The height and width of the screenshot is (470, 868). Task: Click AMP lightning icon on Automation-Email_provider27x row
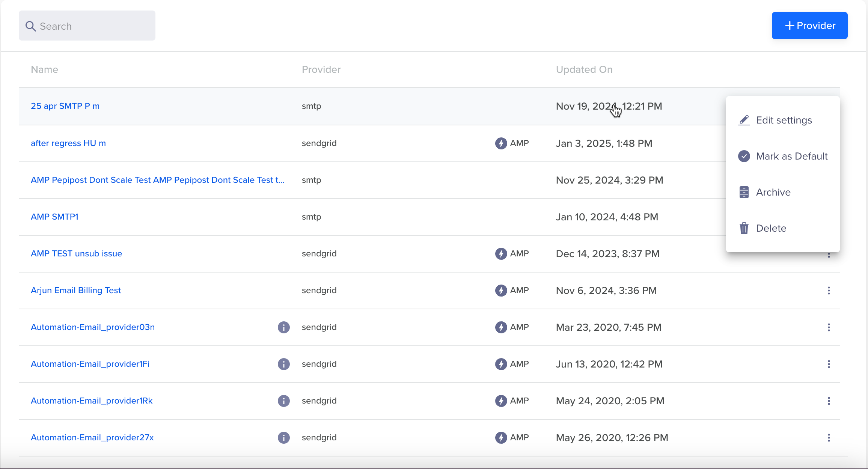(501, 438)
